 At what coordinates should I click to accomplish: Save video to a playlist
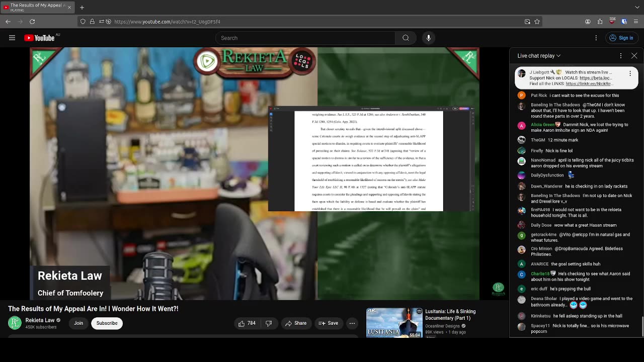(x=328, y=323)
